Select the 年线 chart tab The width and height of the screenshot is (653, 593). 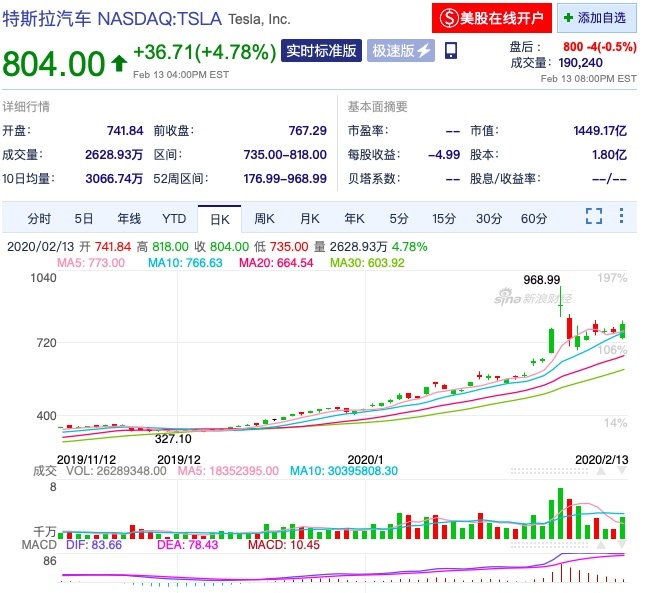pyautogui.click(x=129, y=218)
